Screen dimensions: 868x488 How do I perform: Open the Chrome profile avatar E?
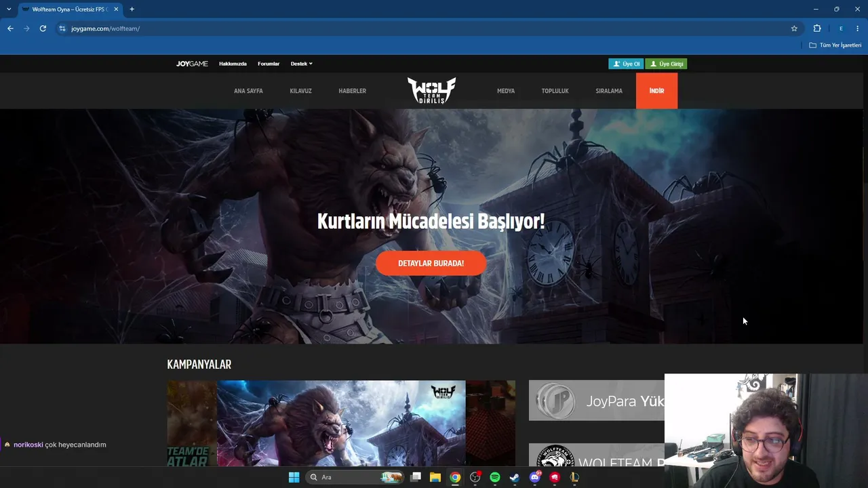pyautogui.click(x=841, y=28)
